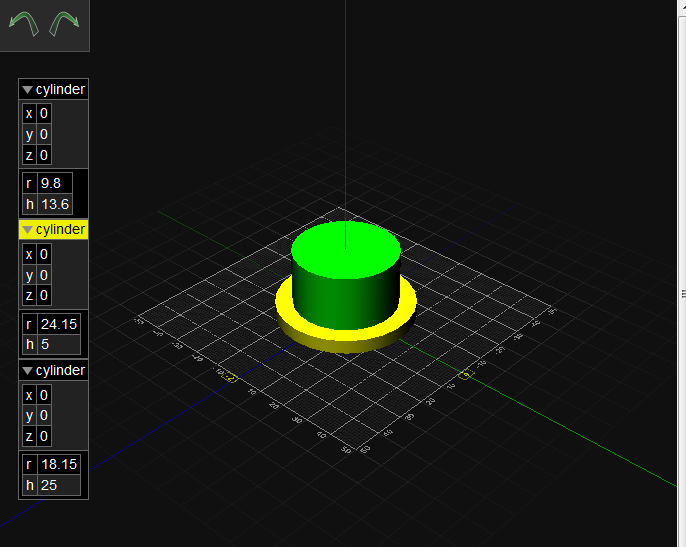Collapse the highlighted yellow cylinder panel

27,230
